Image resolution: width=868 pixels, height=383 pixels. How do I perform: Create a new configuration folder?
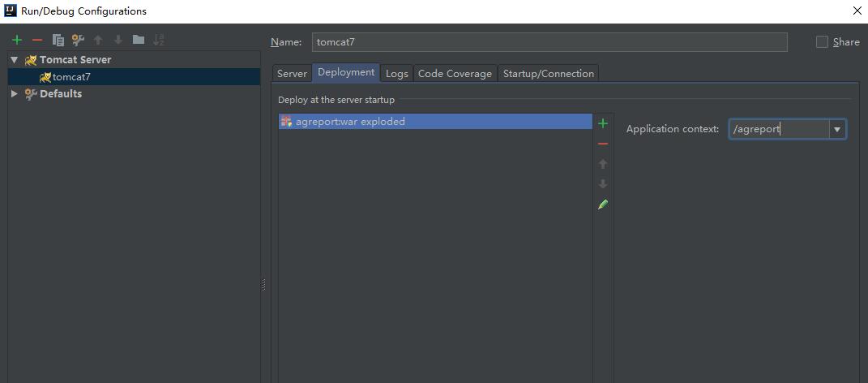tap(139, 40)
